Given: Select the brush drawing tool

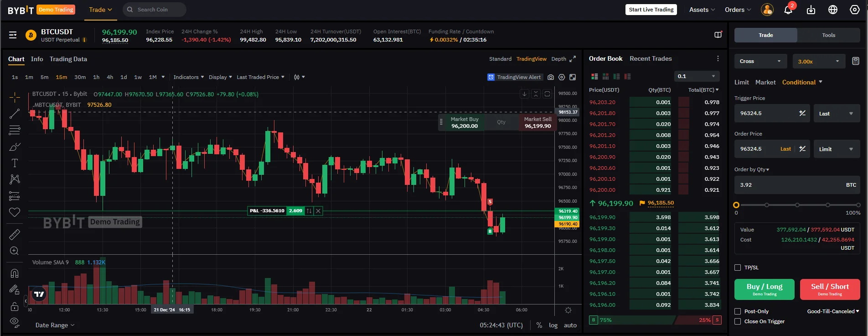Looking at the screenshot, I should click(x=15, y=147).
